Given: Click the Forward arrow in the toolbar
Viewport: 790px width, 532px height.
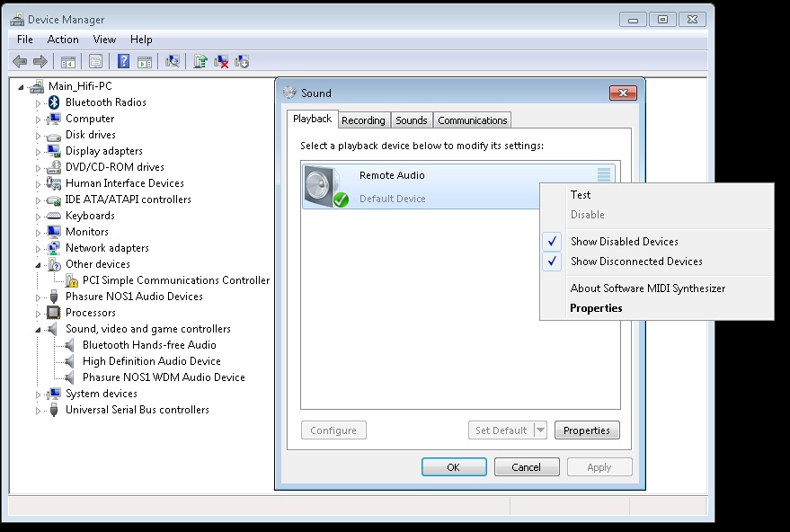Looking at the screenshot, I should [40, 61].
